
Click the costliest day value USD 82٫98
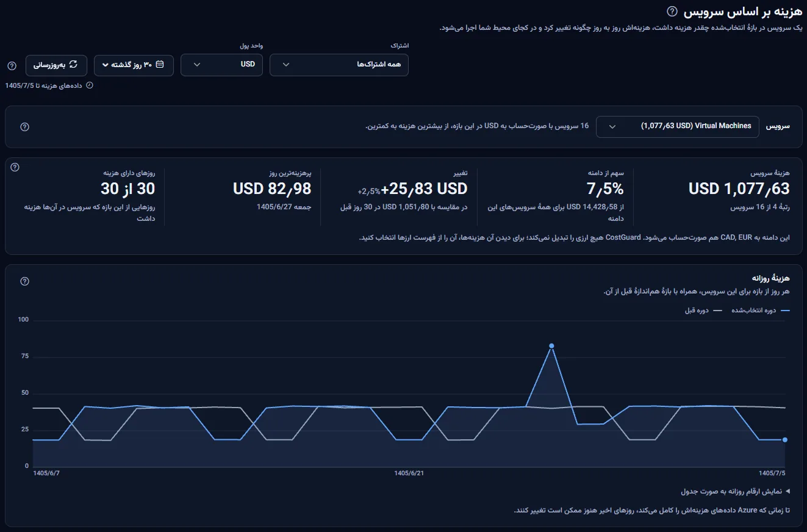pos(272,189)
